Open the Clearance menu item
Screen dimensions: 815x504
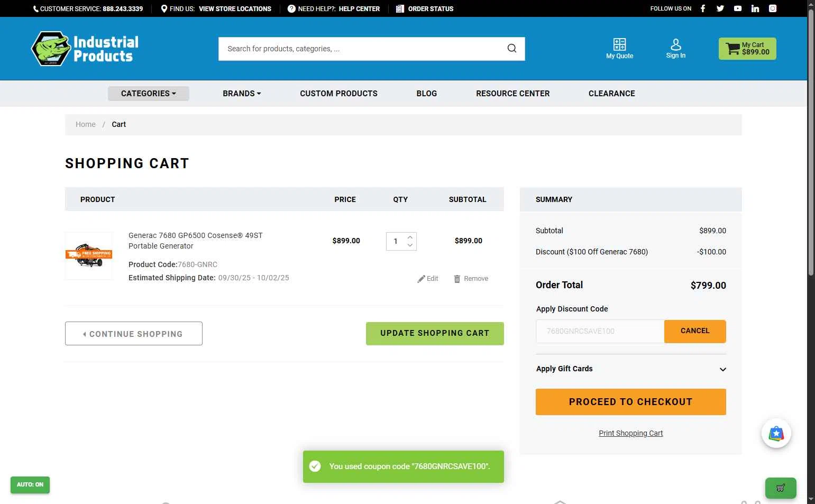pos(611,94)
